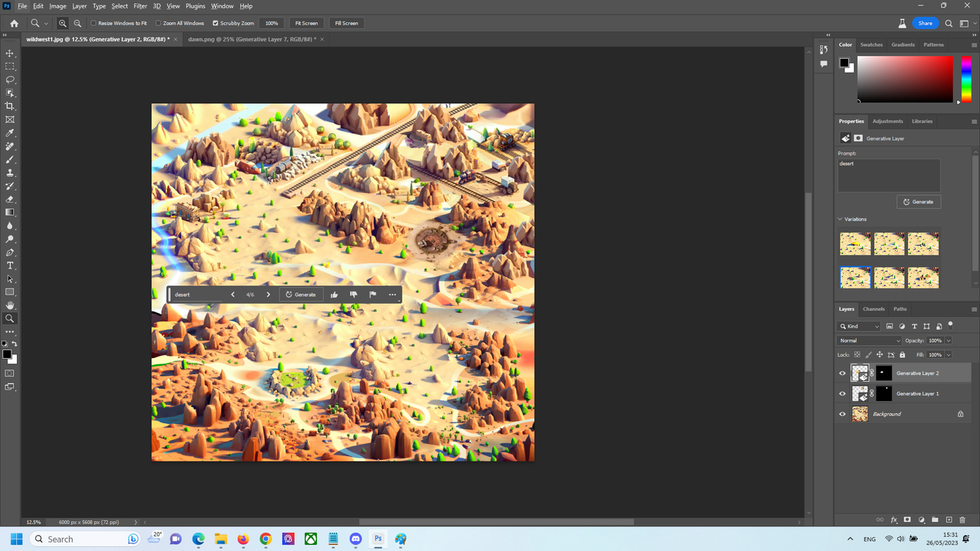Image resolution: width=980 pixels, height=551 pixels.
Task: Open the Filter menu
Action: 140,5
